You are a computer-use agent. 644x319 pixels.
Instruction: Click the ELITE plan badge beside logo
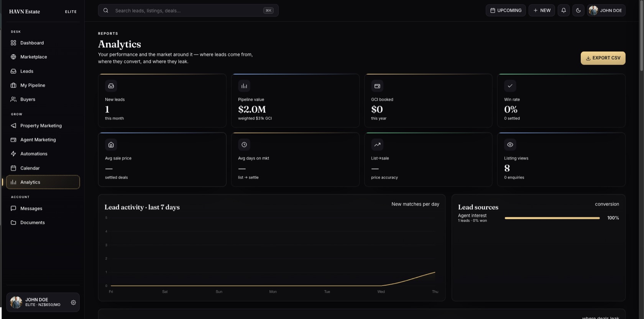click(x=71, y=12)
